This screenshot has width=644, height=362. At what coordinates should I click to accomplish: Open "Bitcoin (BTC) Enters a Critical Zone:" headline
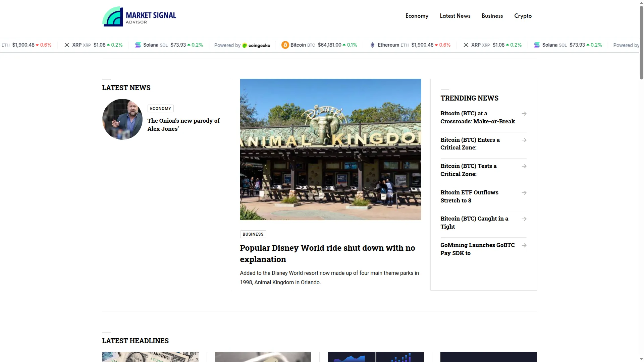point(470,144)
